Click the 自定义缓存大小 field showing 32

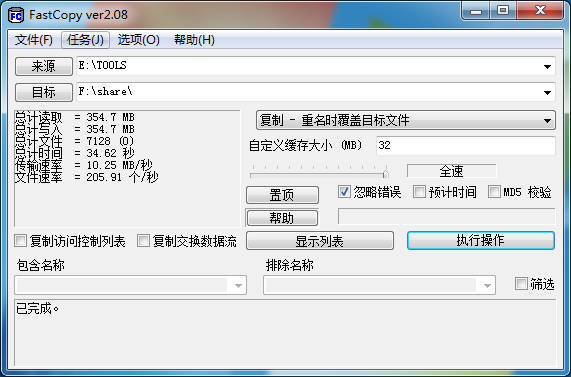click(465, 146)
